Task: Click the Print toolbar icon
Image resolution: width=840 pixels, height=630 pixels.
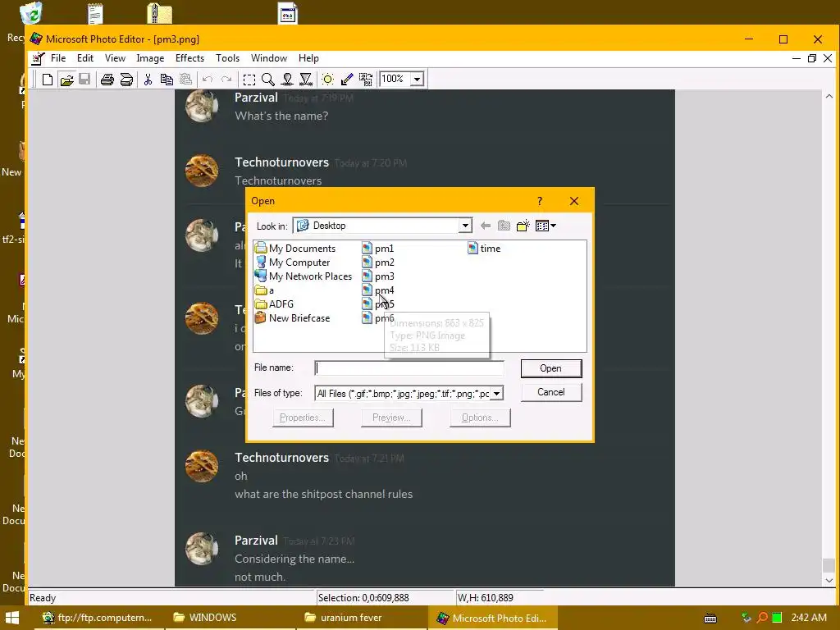Action: pos(107,80)
